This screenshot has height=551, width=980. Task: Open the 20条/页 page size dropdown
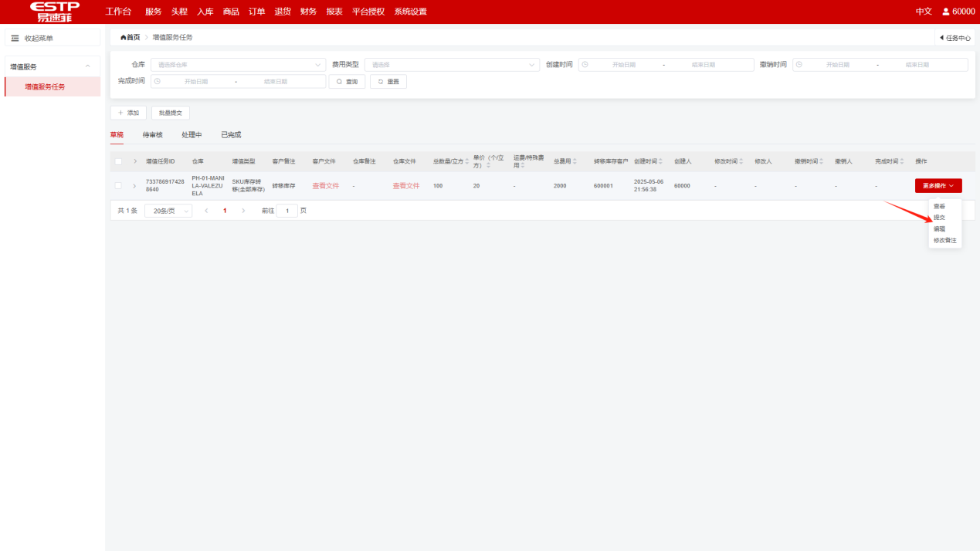coord(168,211)
